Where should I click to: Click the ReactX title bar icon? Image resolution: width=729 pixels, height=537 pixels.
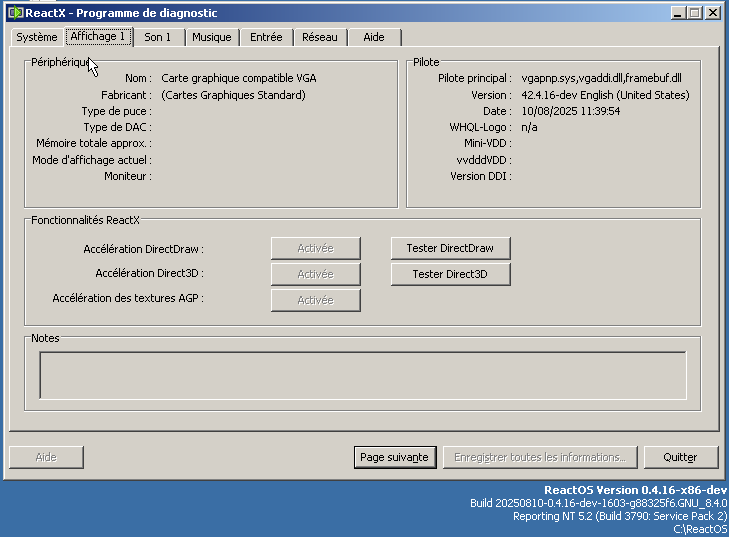(x=15, y=13)
